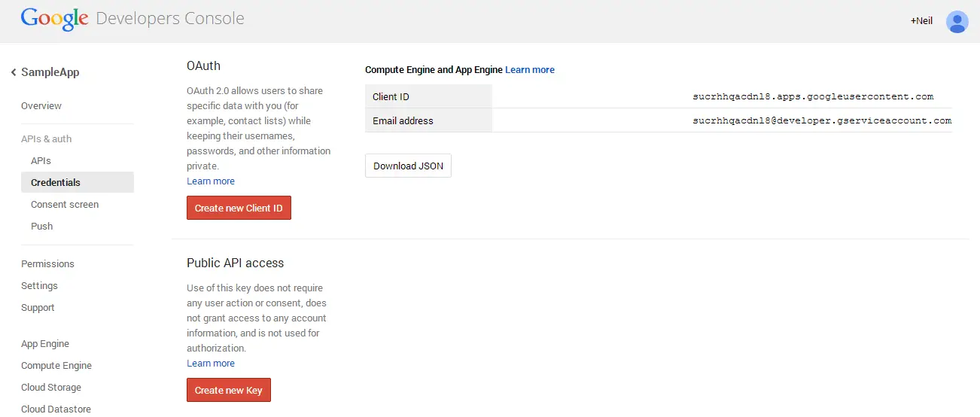This screenshot has height=417, width=980.
Task: Select the Client ID value text
Action: pyautogui.click(x=813, y=97)
